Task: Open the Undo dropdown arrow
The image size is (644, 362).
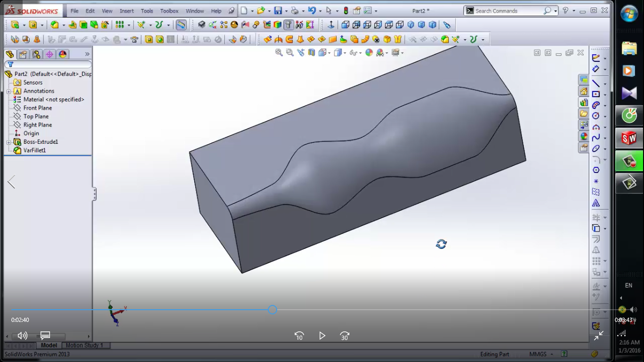Action: [x=320, y=11]
